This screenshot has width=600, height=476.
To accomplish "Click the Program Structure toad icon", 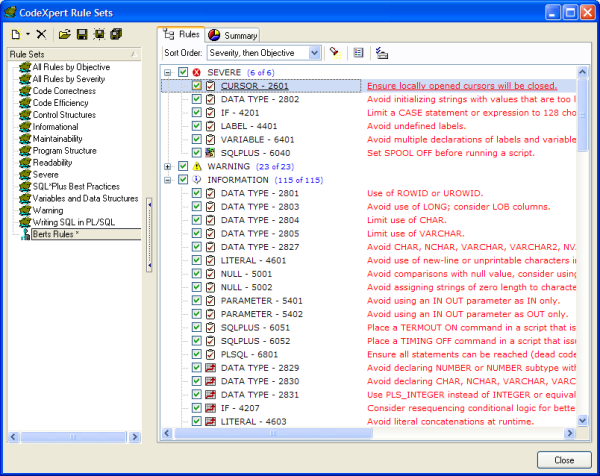I will [25, 151].
